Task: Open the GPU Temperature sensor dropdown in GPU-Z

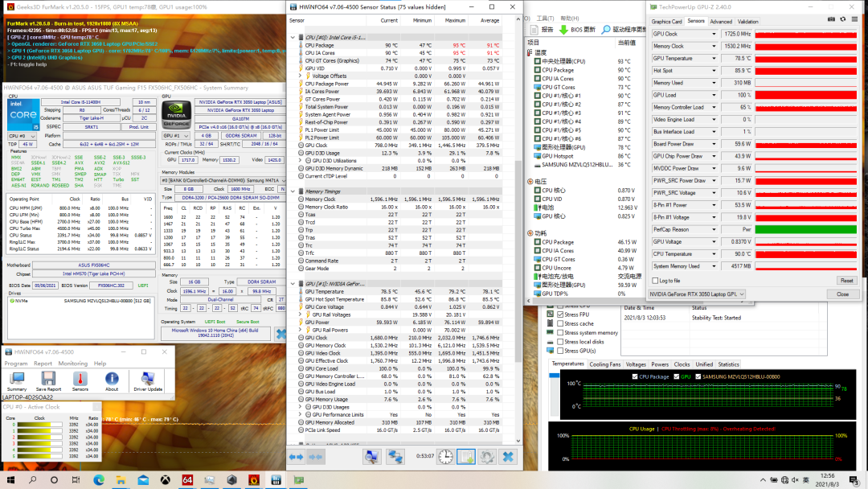Action: pyautogui.click(x=714, y=58)
